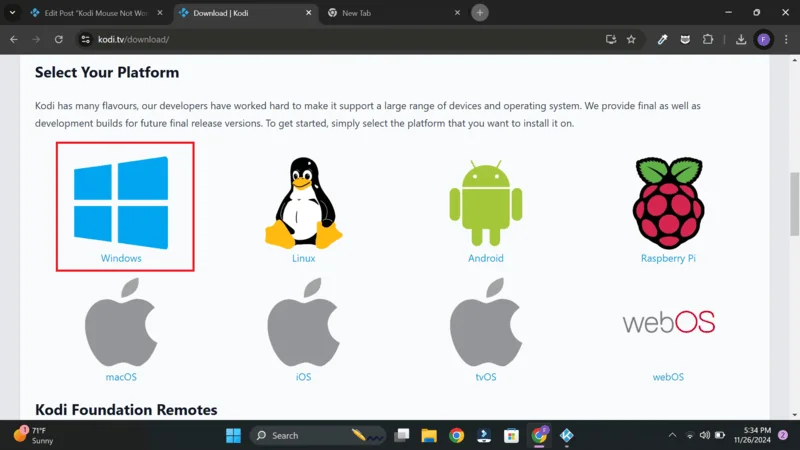Go forward in browser history
Viewport: 800px width, 450px height.
pyautogui.click(x=36, y=39)
